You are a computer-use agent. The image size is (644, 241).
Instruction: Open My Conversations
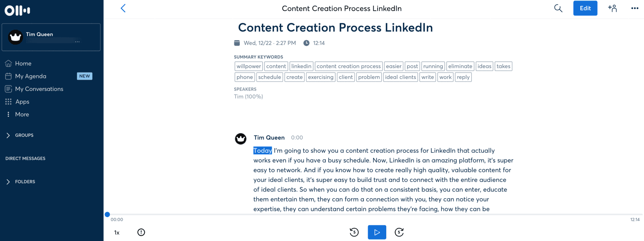tap(39, 89)
